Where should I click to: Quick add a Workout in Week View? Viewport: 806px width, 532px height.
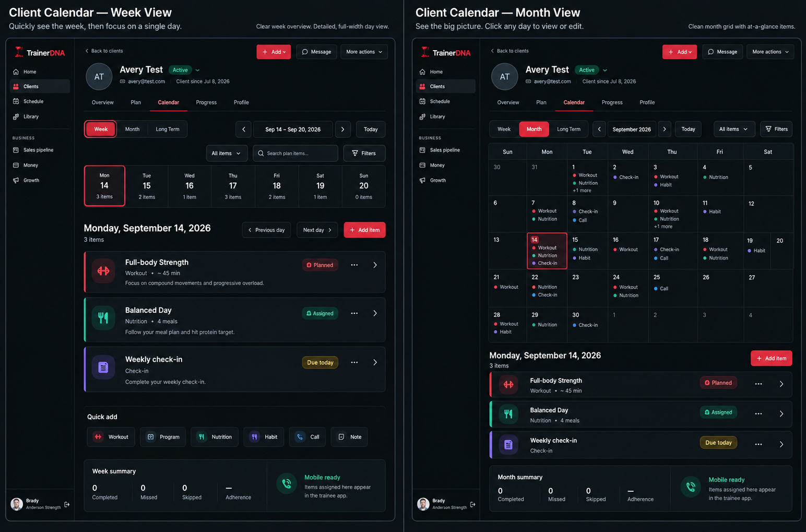(111, 437)
